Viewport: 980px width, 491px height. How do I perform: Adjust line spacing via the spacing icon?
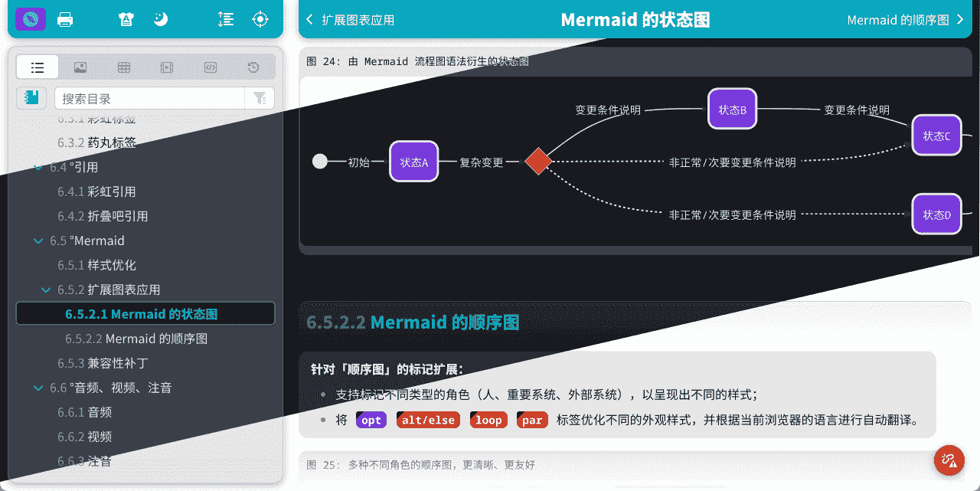coord(226,19)
